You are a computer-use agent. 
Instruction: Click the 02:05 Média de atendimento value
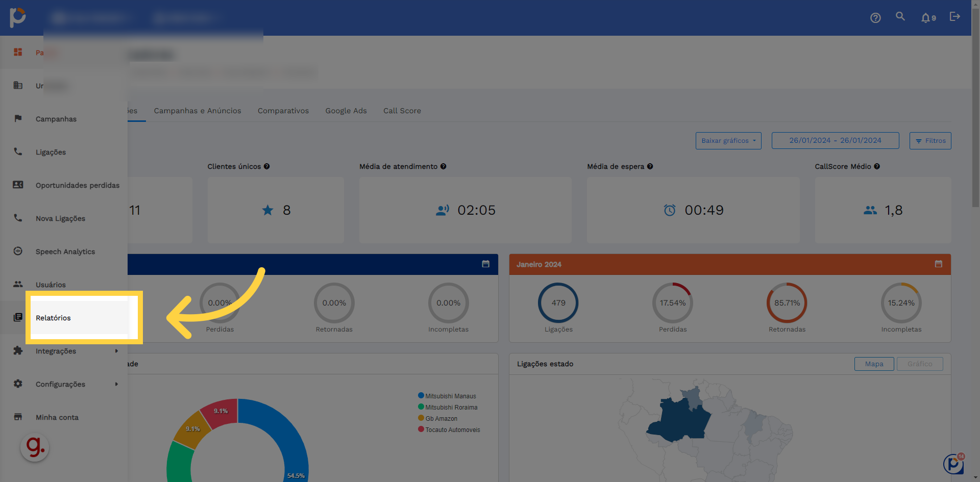coord(476,210)
